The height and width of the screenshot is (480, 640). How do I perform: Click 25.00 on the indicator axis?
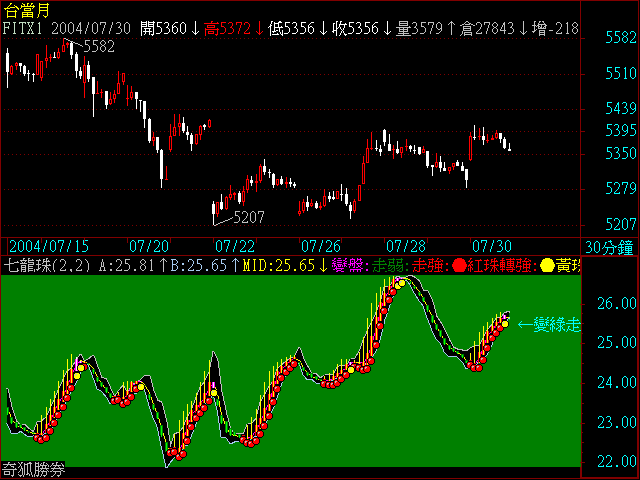(617, 343)
